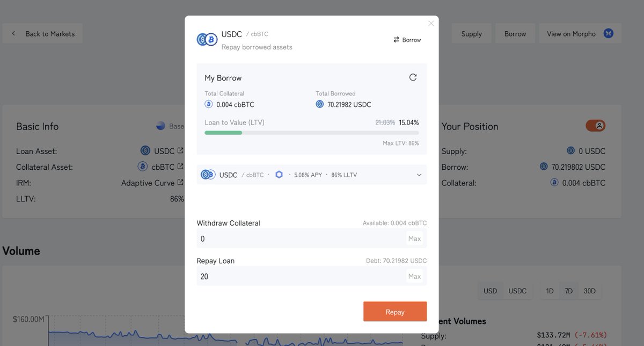
Task: Click the Morpho butterfly logo icon
Action: (608, 33)
